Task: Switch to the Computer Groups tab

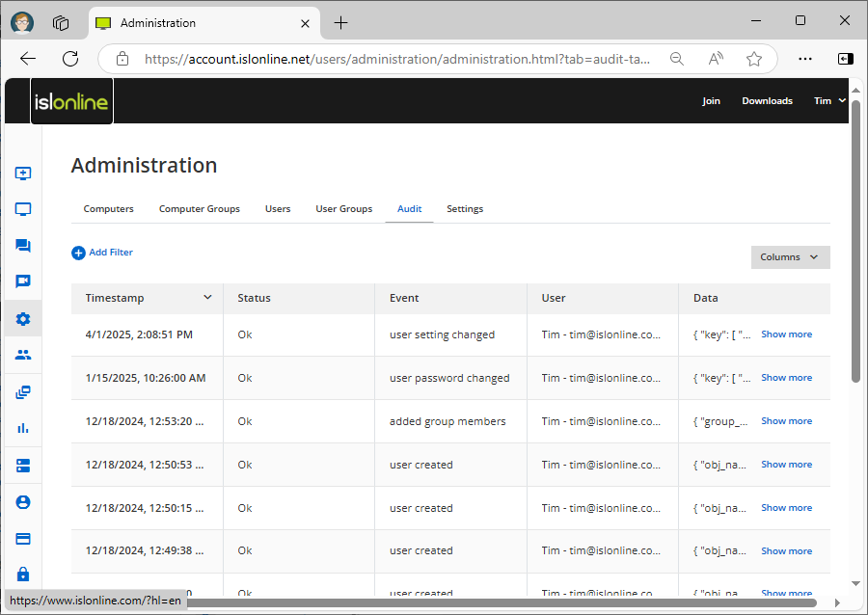Action: [x=199, y=209]
